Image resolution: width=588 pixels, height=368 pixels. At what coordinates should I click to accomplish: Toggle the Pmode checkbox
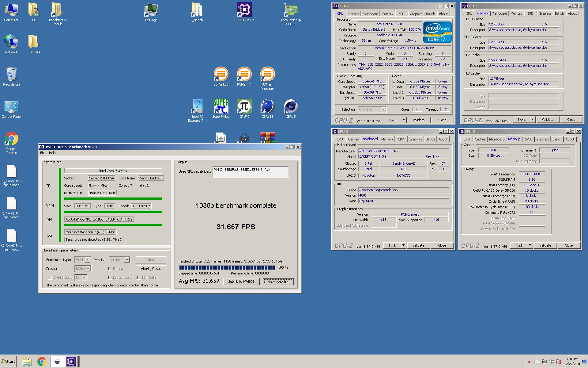(x=110, y=269)
